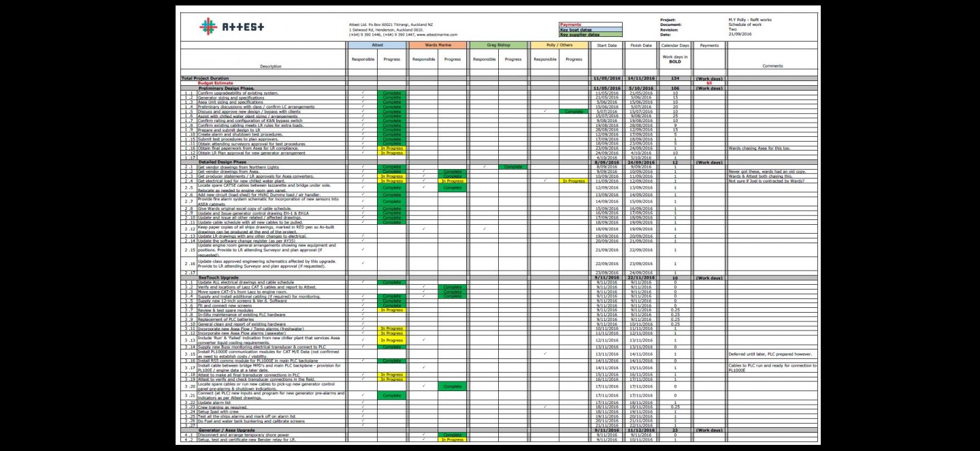Image resolution: width=980 pixels, height=451 pixels.
Task: Click the Comments column header
Action: tap(772, 66)
